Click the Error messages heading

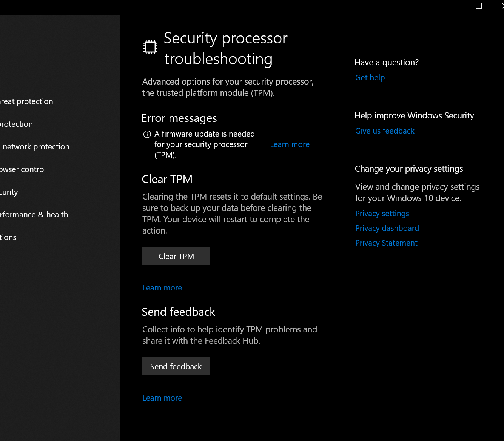pos(179,118)
